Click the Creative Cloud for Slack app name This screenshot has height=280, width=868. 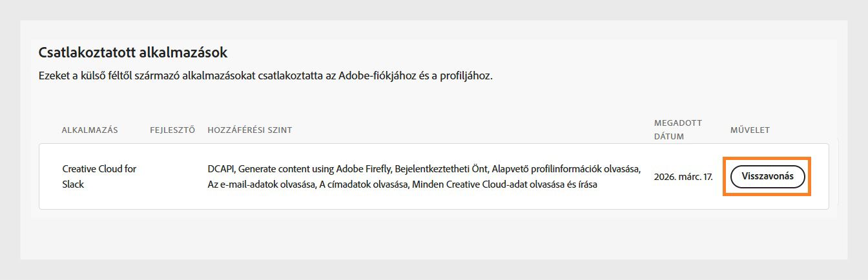pos(99,176)
